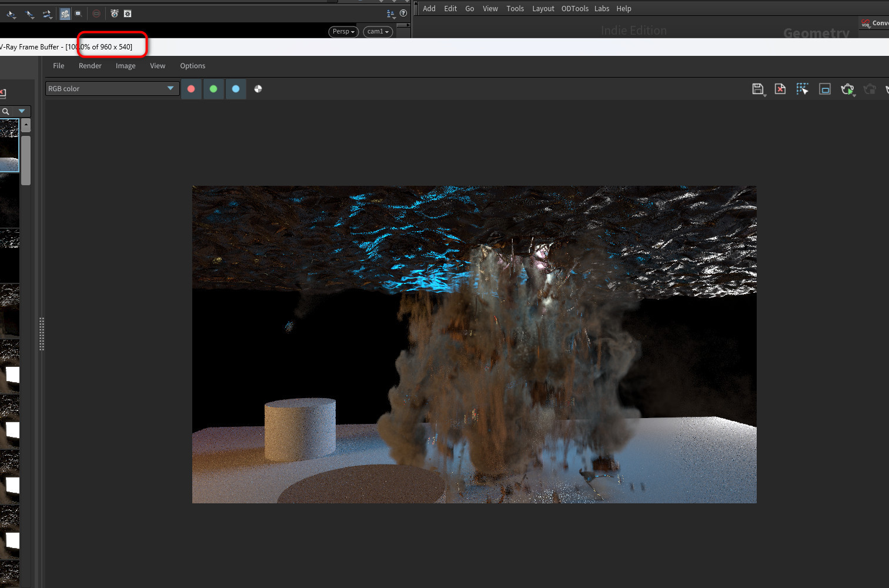This screenshot has width=889, height=588.
Task: Open the VFB Image menu
Action: (125, 66)
